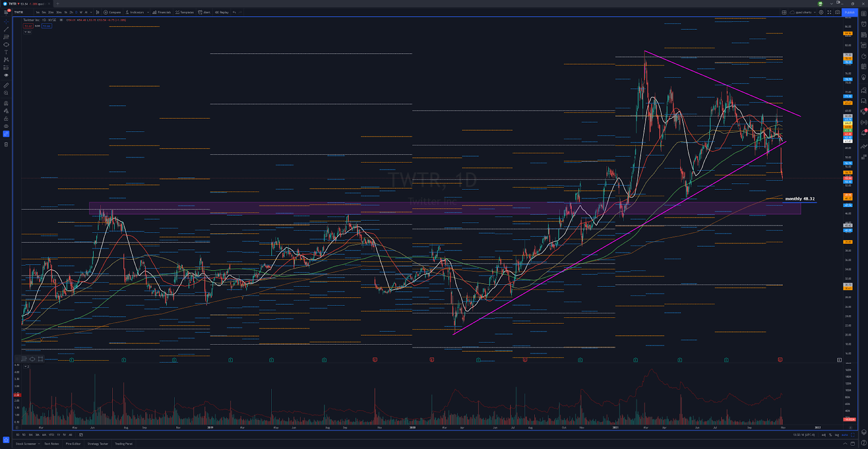The height and width of the screenshot is (449, 868).
Task: Open the Fibonacci and pitchfork tools
Action: tap(6, 37)
